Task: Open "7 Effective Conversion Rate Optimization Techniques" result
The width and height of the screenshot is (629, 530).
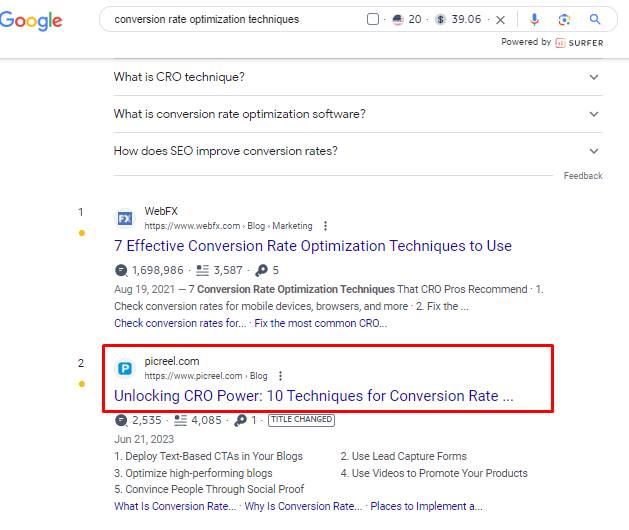Action: click(x=313, y=246)
